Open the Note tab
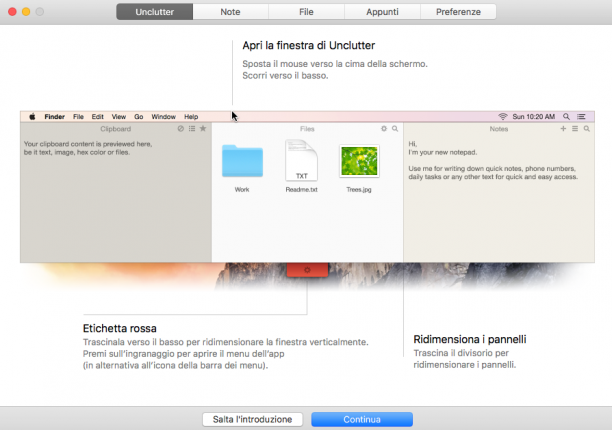The width and height of the screenshot is (612, 430). (230, 12)
